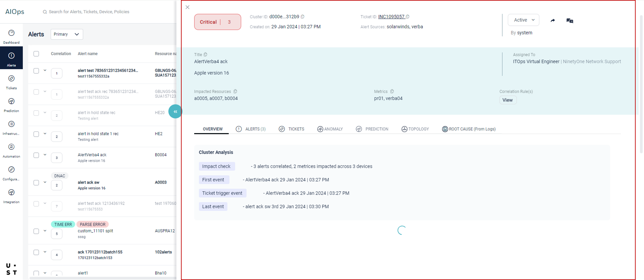Screen dimensions: 644x280
Task: Click the share arrow icon
Action: click(553, 21)
